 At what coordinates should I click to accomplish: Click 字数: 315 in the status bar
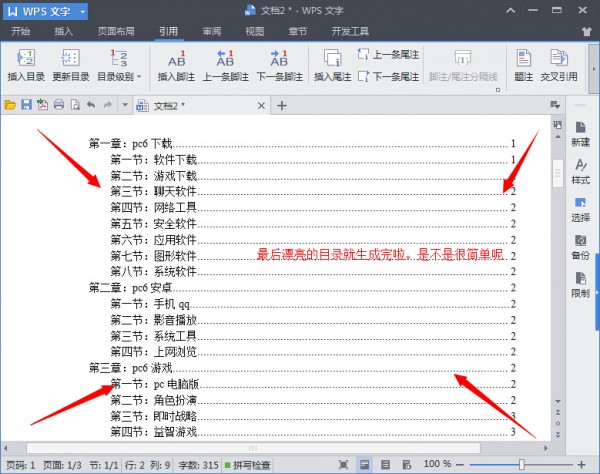tap(198, 465)
